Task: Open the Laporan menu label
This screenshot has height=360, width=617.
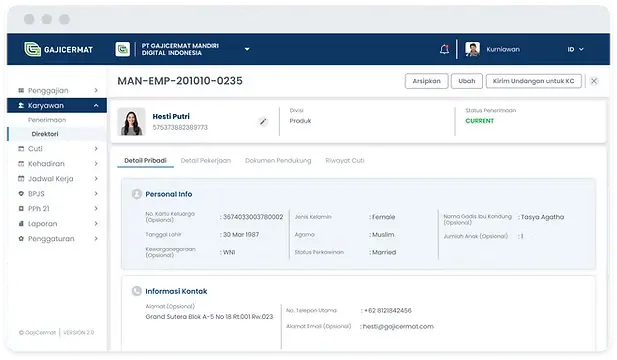Action: click(42, 223)
